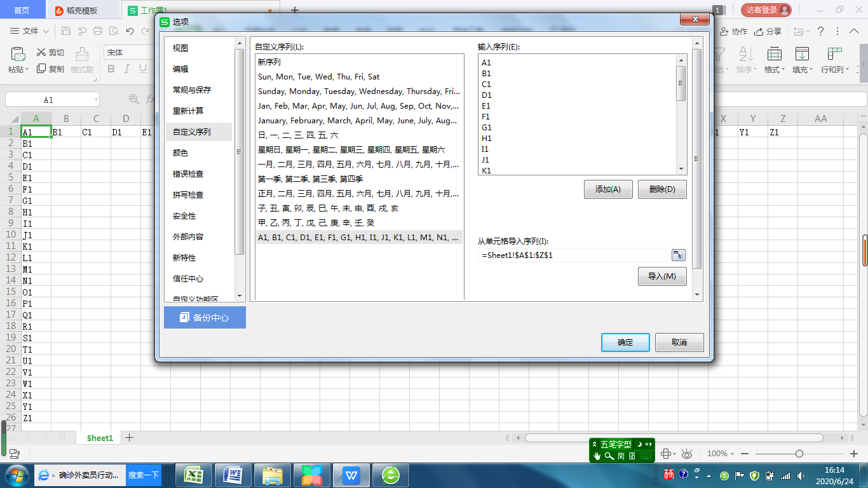The width and height of the screenshot is (868, 488).
Task: Click the Cut scissors icon
Action: coord(41,53)
